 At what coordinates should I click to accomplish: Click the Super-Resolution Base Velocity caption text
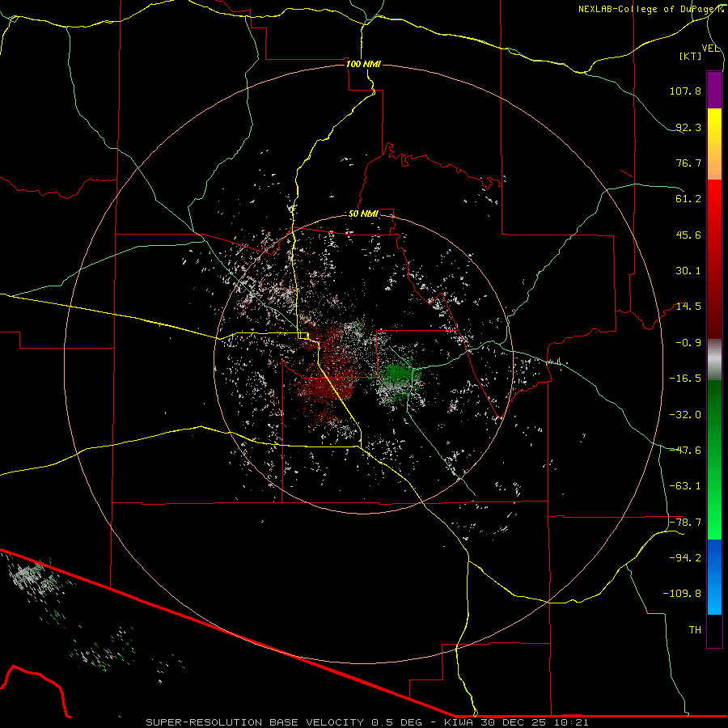coord(367,722)
